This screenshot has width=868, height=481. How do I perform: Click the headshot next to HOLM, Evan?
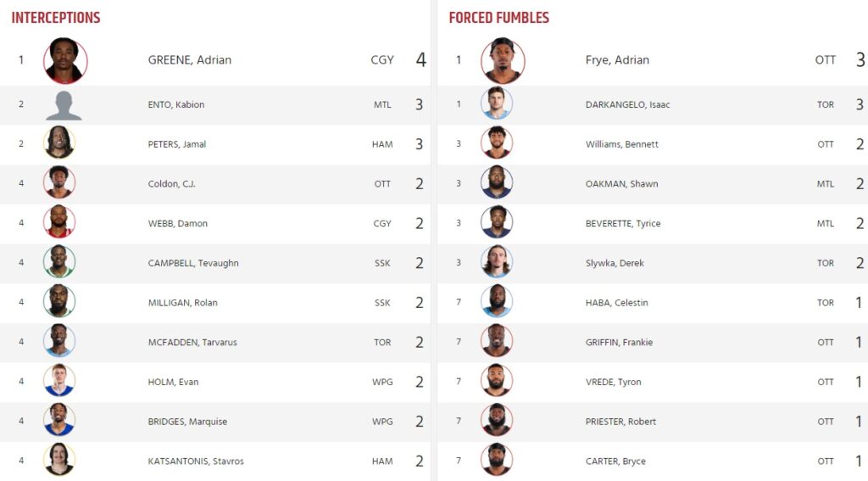point(59,382)
